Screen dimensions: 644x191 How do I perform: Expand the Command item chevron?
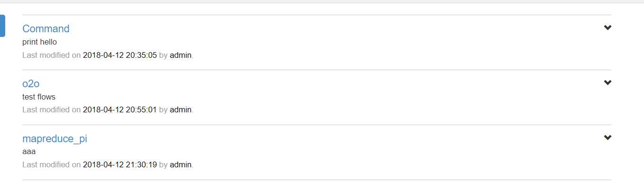[x=607, y=27]
